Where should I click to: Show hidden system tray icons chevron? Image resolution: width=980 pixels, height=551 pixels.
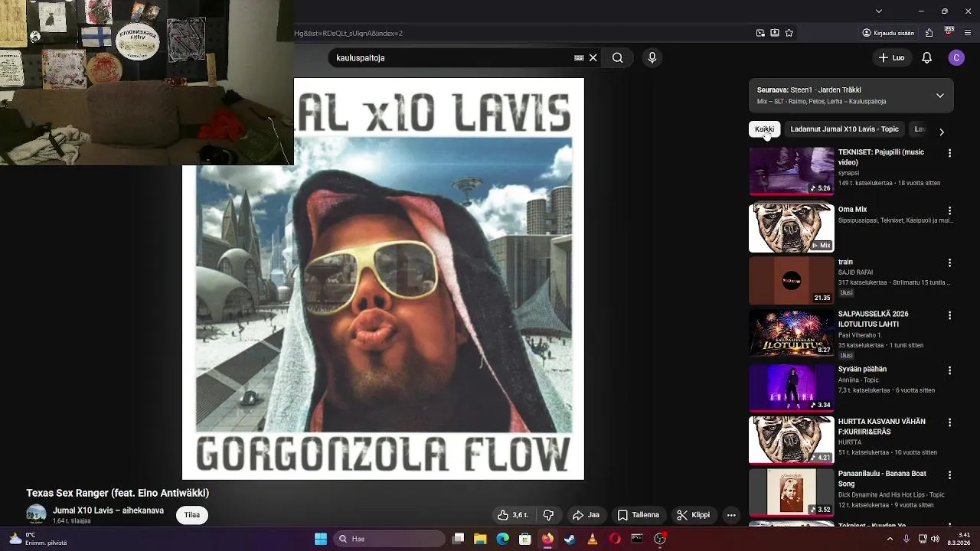[x=890, y=539]
